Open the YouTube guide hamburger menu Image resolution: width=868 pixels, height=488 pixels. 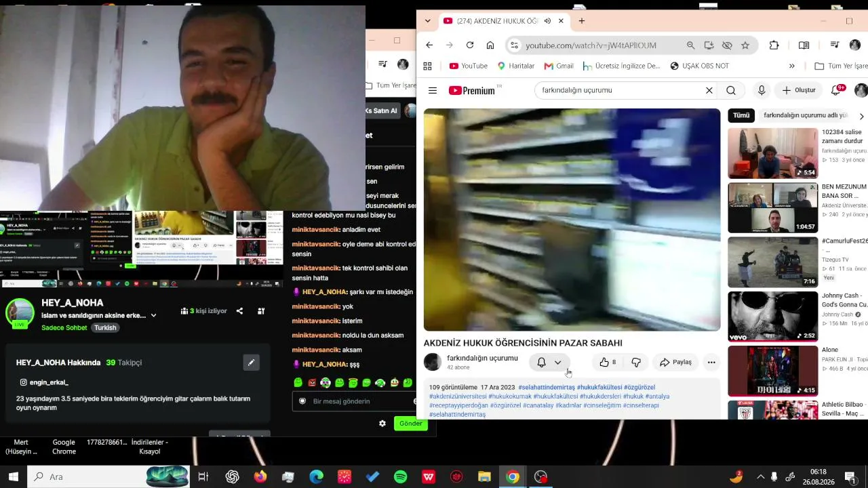(433, 90)
